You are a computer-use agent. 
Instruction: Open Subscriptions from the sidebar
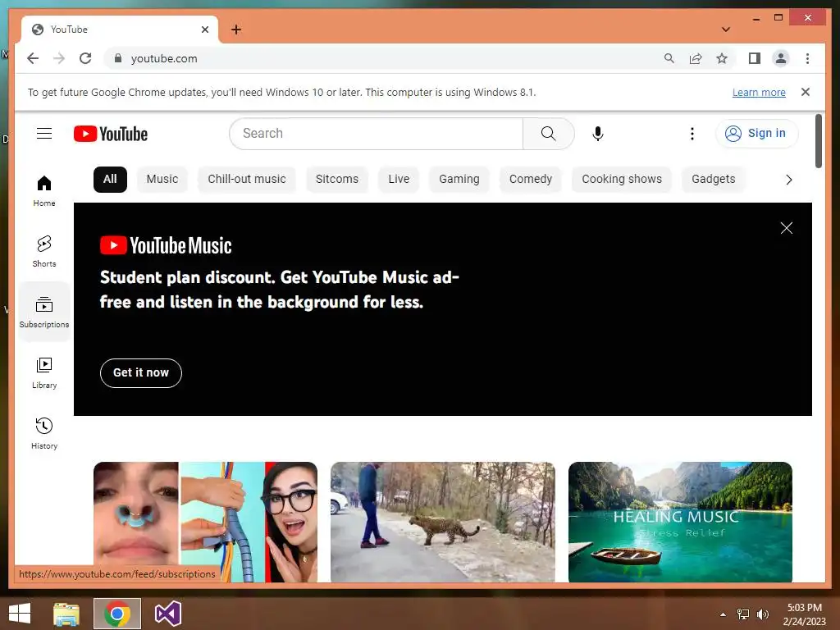click(44, 312)
